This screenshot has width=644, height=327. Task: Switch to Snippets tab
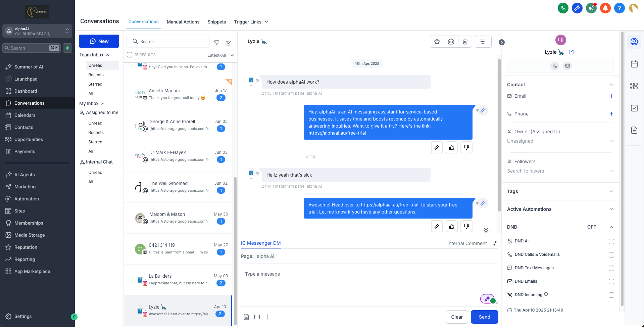click(x=216, y=22)
